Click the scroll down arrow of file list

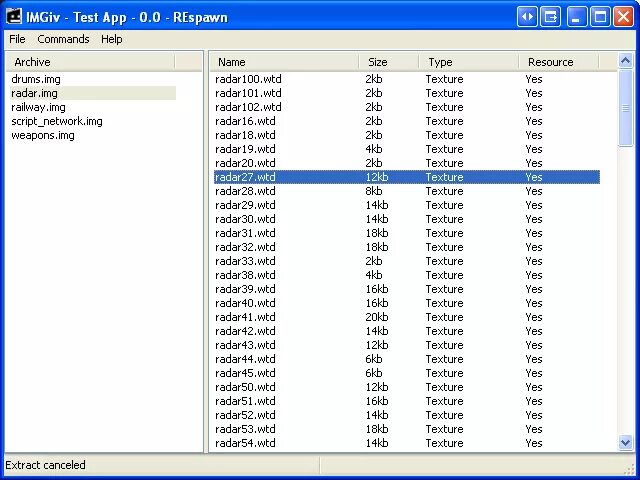pyautogui.click(x=625, y=442)
